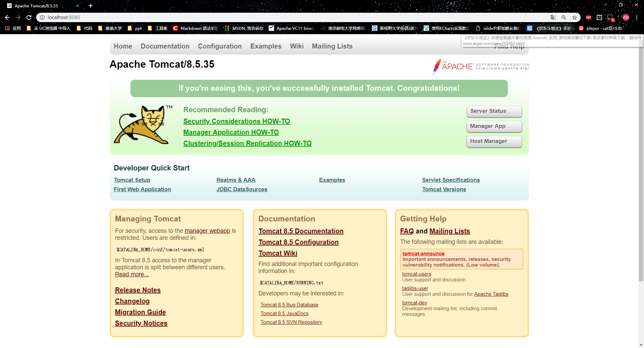644x348 pixels.
Task: Open the 使用ECharts bookmark
Action: pyautogui.click(x=446, y=28)
